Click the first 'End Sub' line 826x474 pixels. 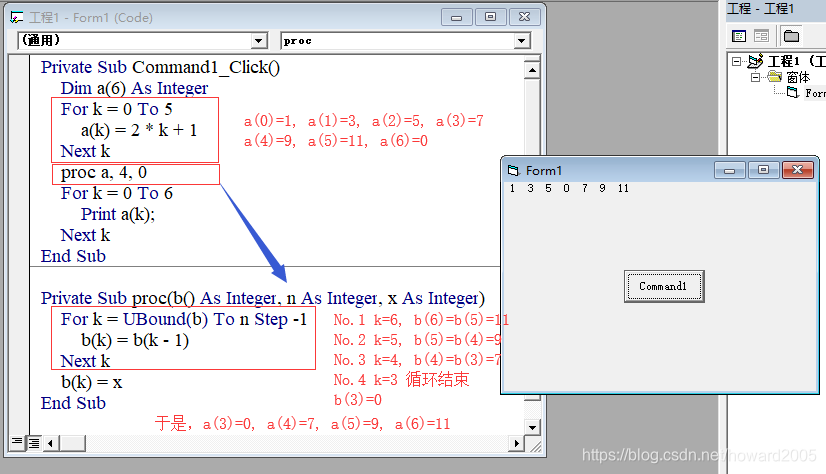[x=73, y=256]
